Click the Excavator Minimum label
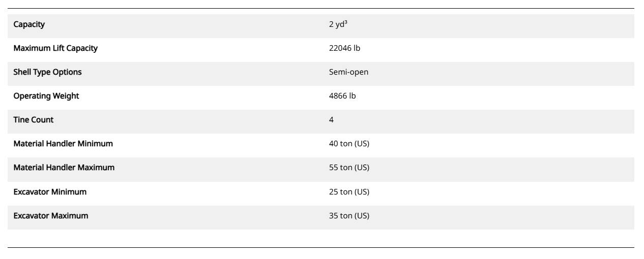 click(x=49, y=191)
